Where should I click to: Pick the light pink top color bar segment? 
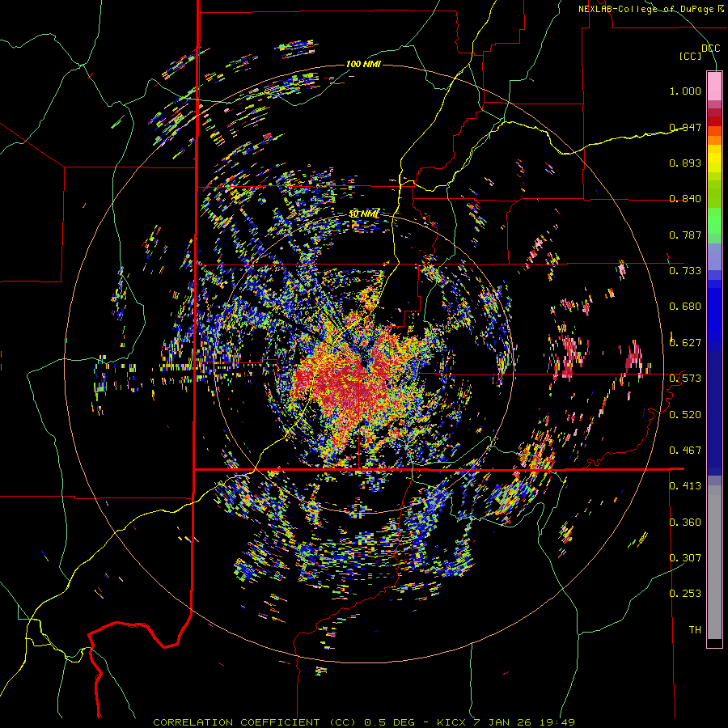tap(714, 86)
